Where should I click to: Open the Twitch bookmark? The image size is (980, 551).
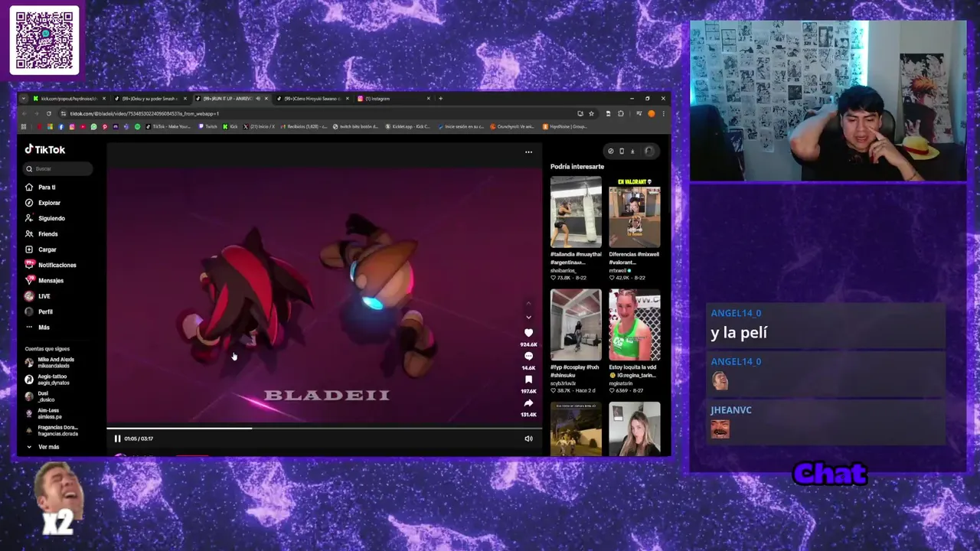point(207,126)
